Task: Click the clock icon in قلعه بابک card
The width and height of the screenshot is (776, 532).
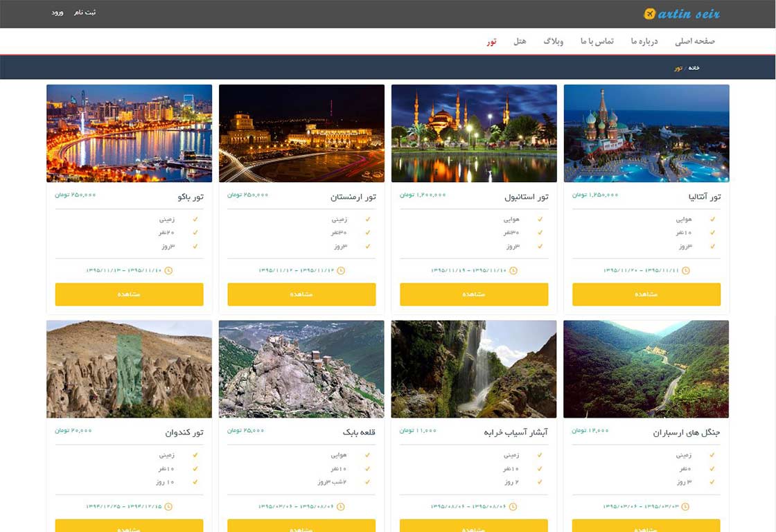Action: pos(341,507)
